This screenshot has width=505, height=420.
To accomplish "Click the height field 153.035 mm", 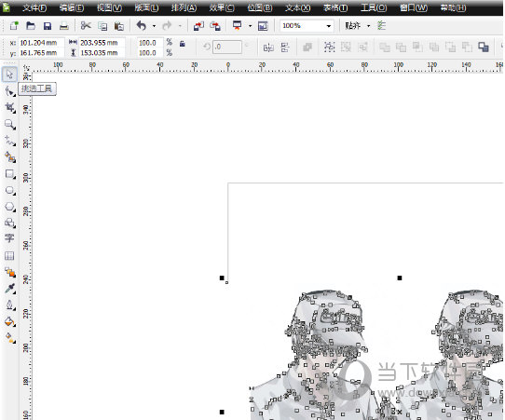I will (x=102, y=52).
